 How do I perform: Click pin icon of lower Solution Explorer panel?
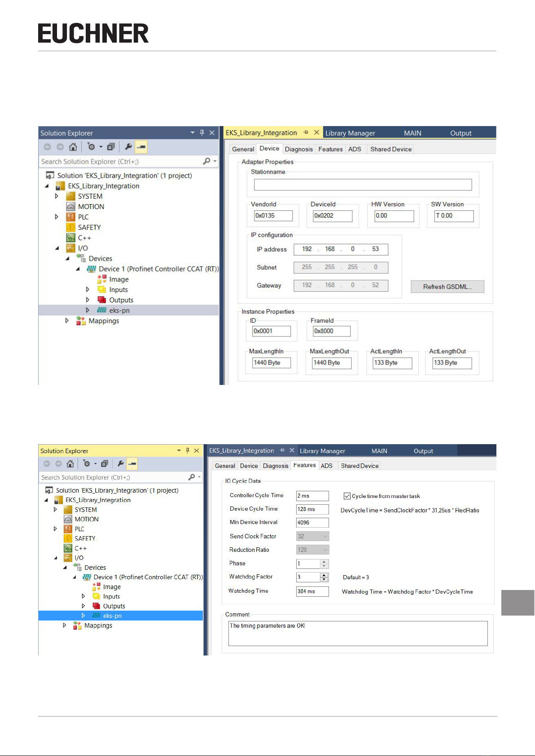tap(188, 450)
